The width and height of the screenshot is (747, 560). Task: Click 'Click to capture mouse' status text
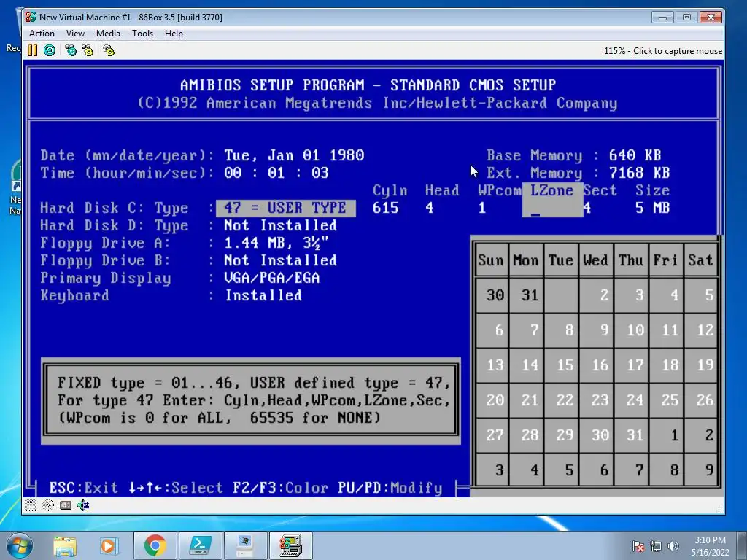678,51
